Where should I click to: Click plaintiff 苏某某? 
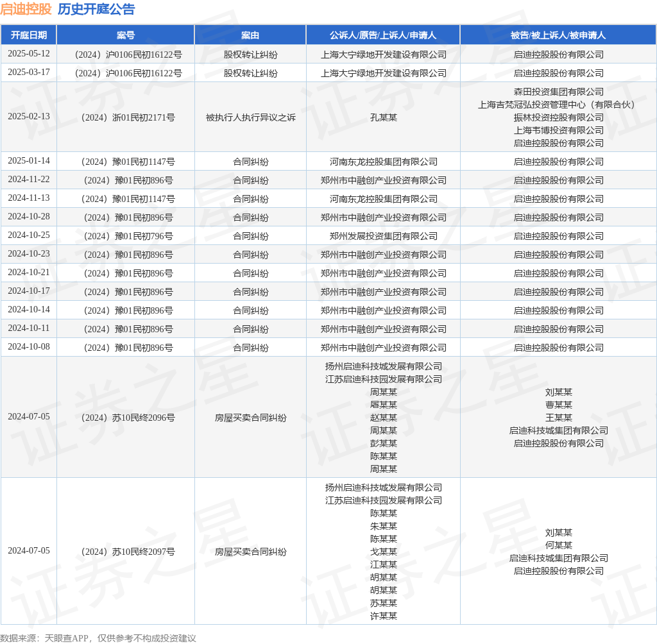coord(384,604)
